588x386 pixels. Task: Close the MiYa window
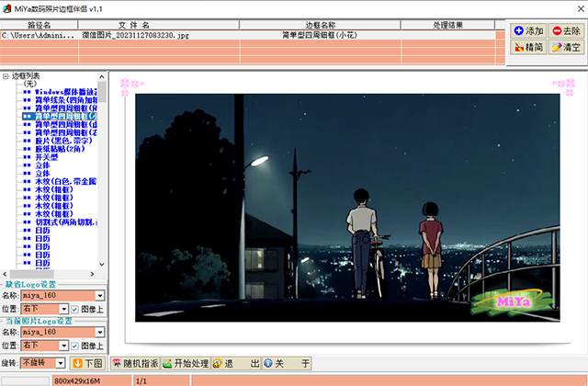pos(581,8)
